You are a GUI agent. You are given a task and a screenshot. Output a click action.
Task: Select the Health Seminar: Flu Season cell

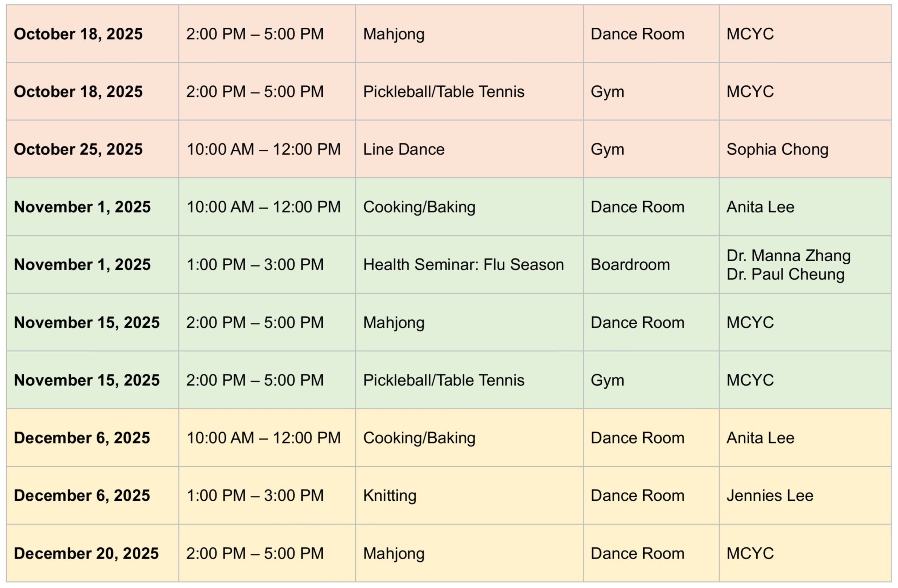(463, 265)
